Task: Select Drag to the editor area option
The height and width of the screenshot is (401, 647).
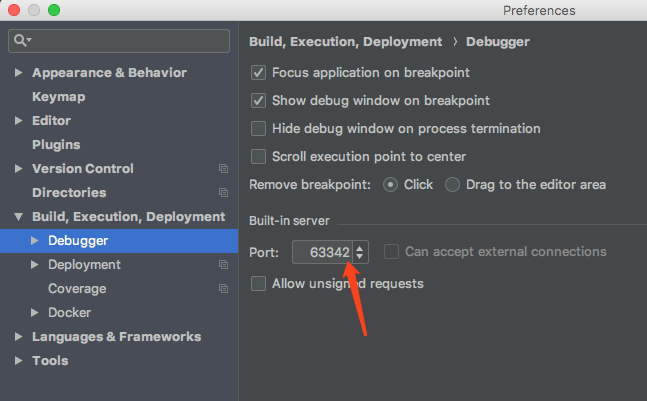Action: tap(453, 185)
